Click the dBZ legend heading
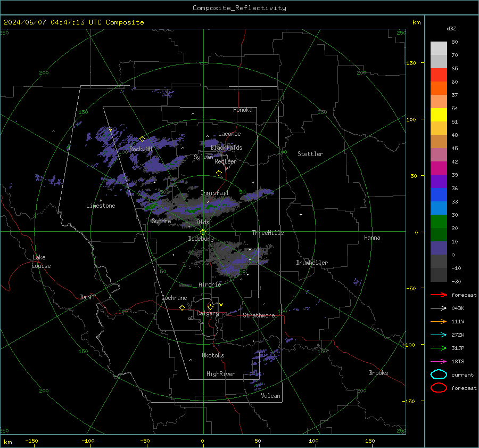 click(451, 28)
